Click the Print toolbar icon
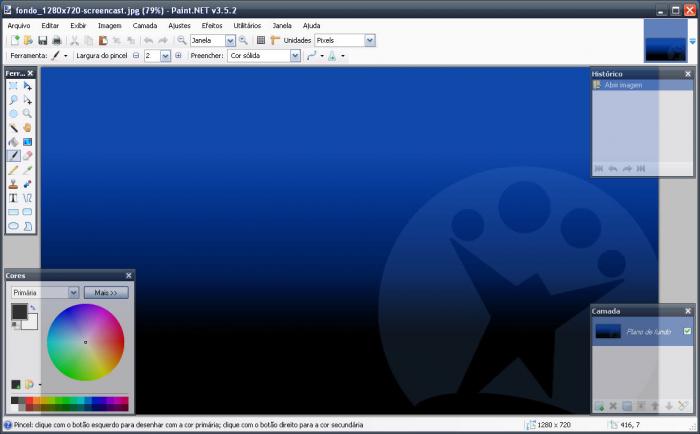This screenshot has height=434, width=700. pyautogui.click(x=57, y=40)
